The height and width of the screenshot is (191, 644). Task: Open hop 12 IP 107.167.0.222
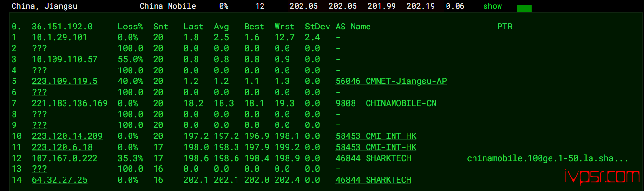(x=65, y=158)
